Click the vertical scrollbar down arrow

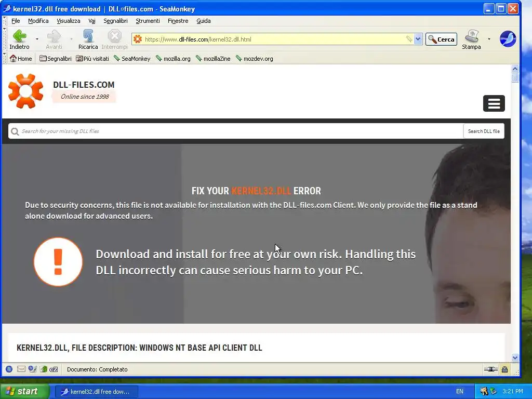(x=515, y=357)
